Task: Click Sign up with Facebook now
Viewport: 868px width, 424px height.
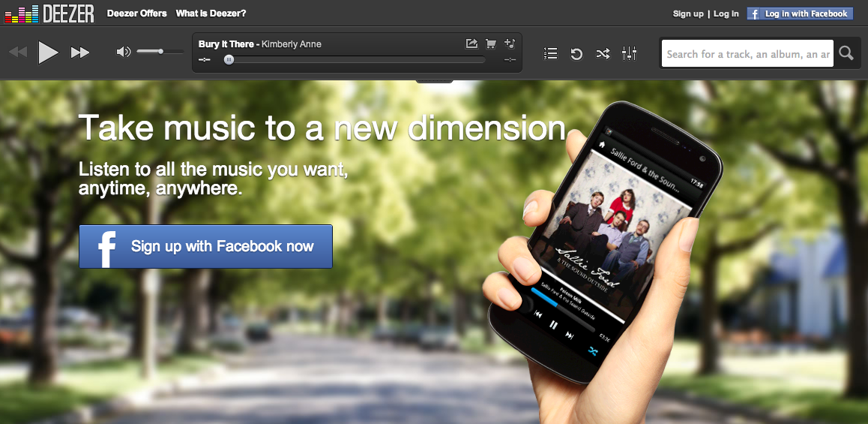Action: tap(206, 247)
